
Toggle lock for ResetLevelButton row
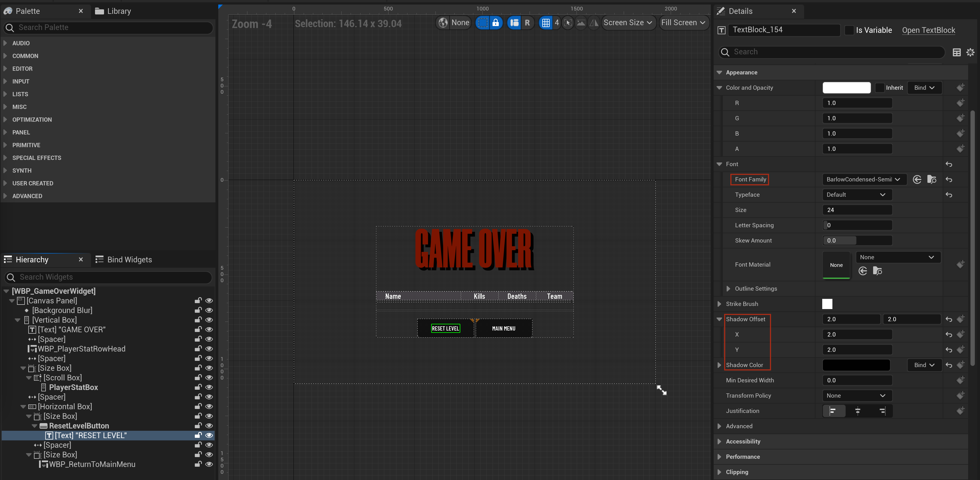(x=198, y=426)
